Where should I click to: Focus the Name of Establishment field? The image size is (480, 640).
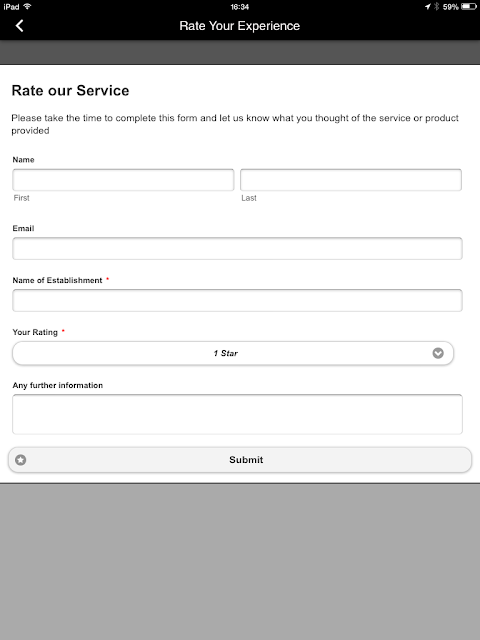tap(237, 300)
